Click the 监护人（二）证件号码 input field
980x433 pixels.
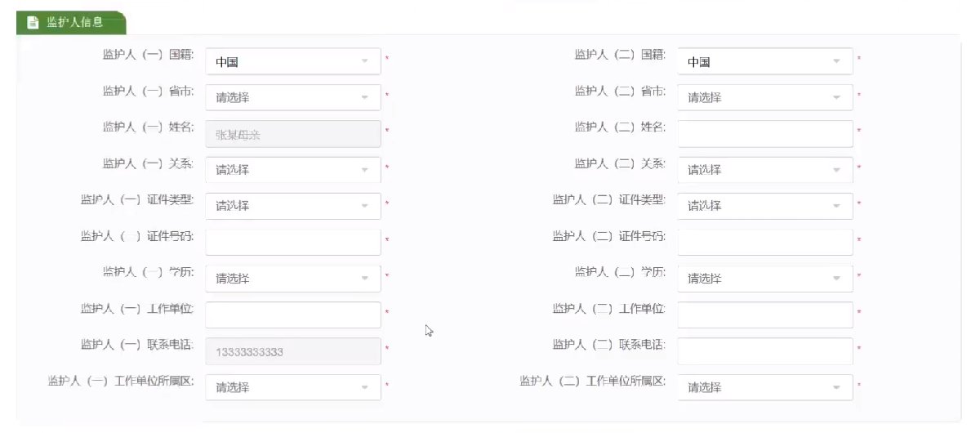click(x=764, y=242)
